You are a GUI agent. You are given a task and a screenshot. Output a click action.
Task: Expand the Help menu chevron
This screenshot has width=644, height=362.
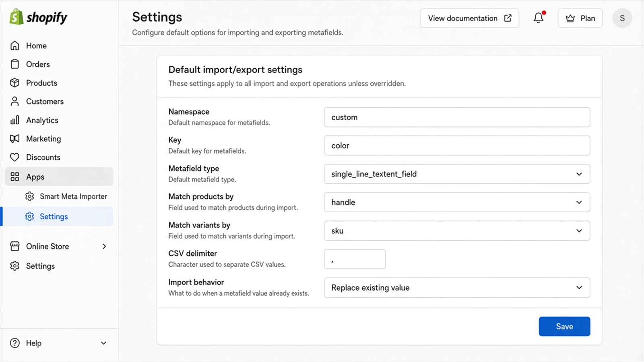tap(103, 343)
